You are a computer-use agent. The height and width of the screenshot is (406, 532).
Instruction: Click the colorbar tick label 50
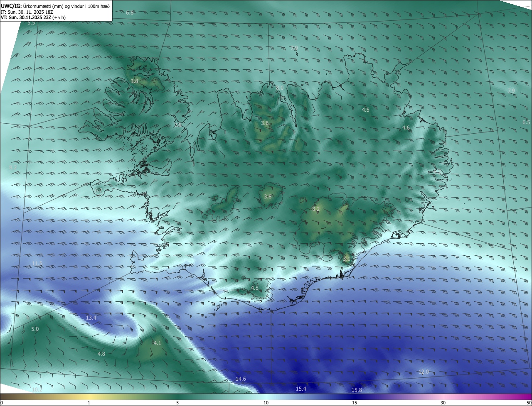(529, 403)
